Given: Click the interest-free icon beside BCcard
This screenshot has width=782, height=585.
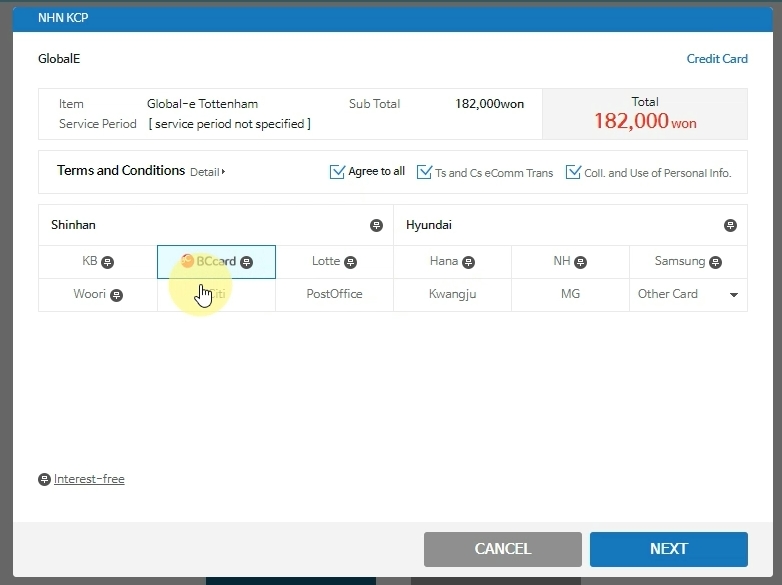Looking at the screenshot, I should 246,262.
